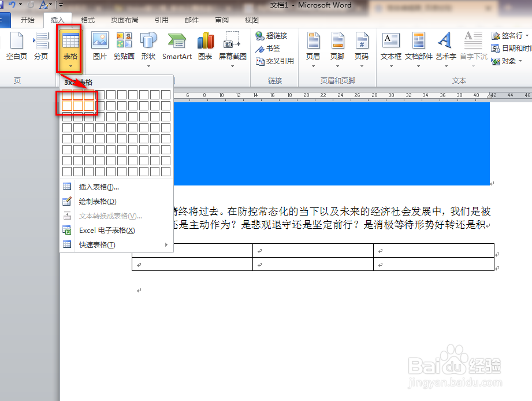Screen dimensions: 532x401
Task: Click the middle cell of table's first row
Action: coord(313,251)
